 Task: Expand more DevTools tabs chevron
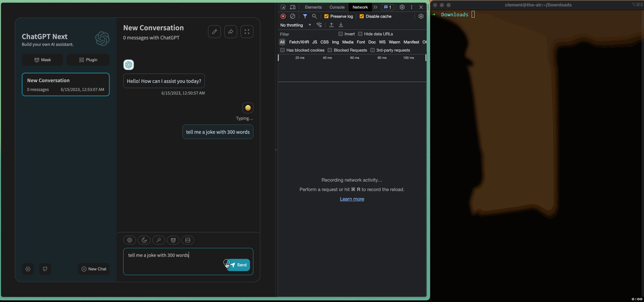click(x=375, y=7)
